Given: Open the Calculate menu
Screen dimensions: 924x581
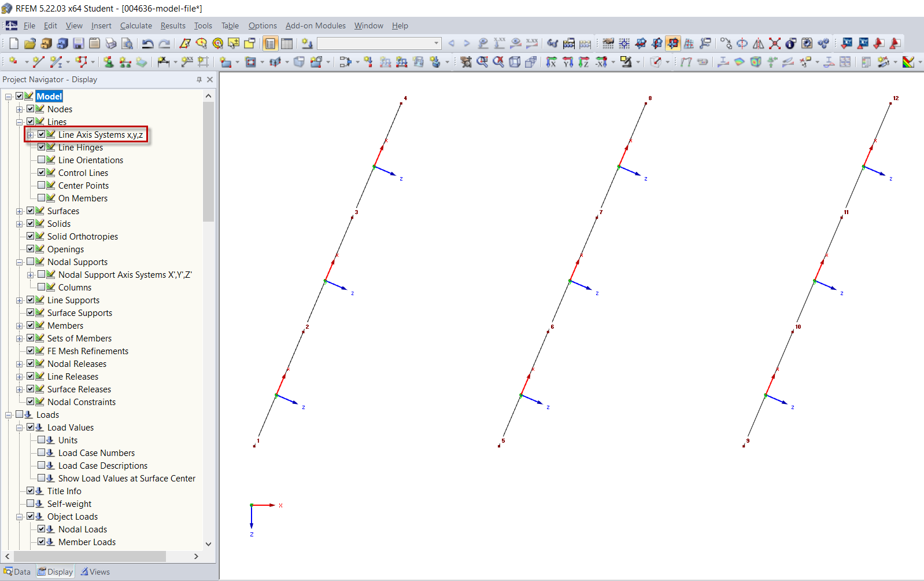Looking at the screenshot, I should pos(136,25).
